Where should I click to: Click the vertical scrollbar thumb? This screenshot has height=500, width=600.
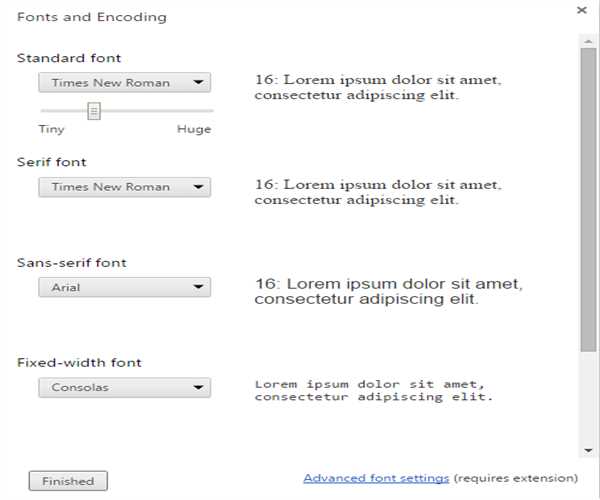click(588, 200)
